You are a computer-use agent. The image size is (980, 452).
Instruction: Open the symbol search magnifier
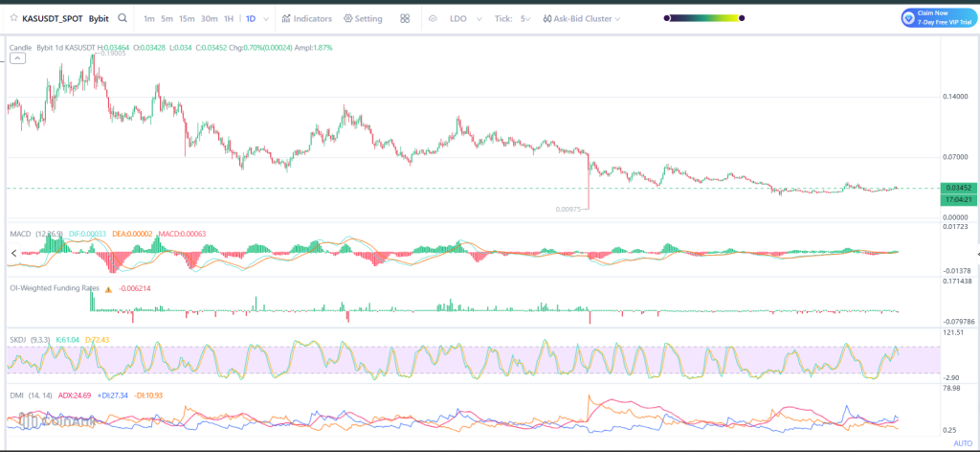pos(122,18)
